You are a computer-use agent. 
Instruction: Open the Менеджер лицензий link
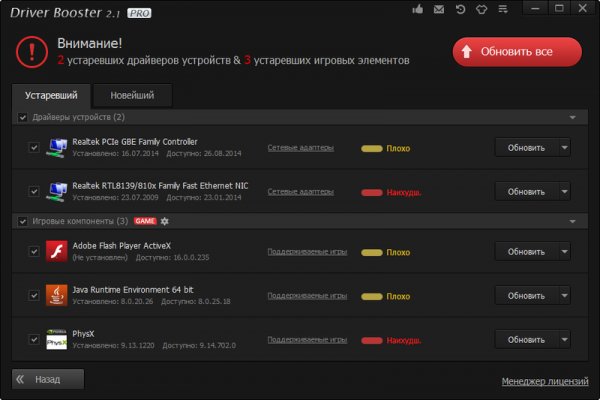point(545,382)
